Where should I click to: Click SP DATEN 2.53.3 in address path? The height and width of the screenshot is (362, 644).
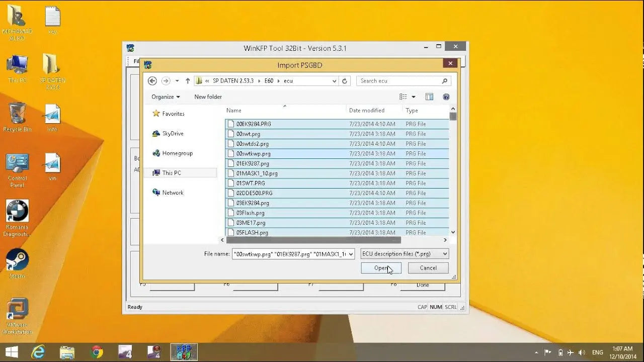tap(233, 80)
